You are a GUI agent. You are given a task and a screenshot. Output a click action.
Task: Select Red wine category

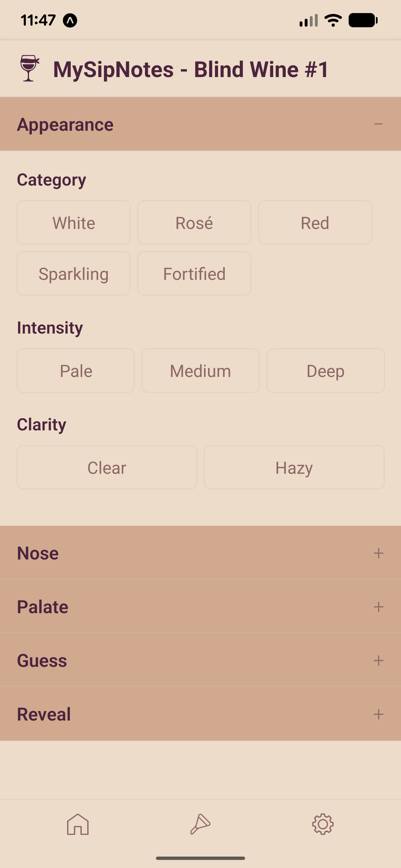click(315, 223)
